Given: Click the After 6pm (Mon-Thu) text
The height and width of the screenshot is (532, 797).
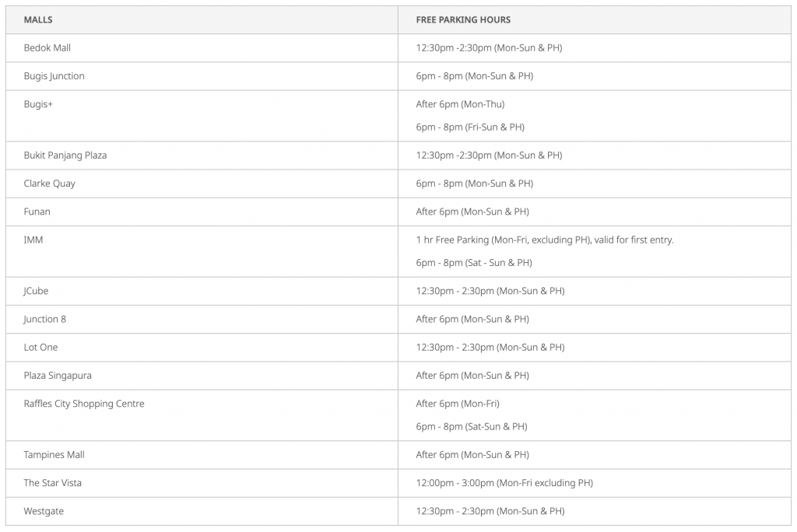Looking at the screenshot, I should [460, 104].
